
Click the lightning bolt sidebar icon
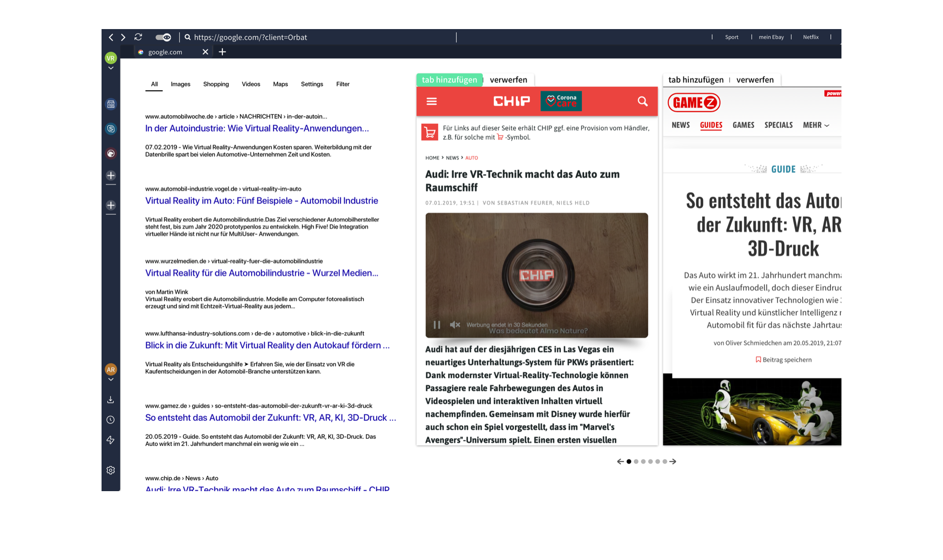[111, 440]
